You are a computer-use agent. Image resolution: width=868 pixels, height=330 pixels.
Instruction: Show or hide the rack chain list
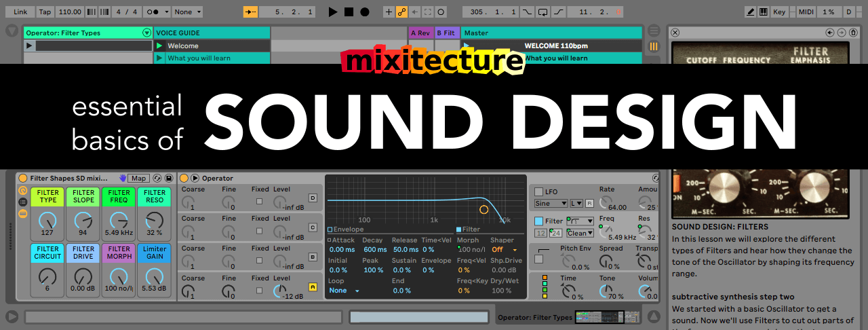tap(22, 202)
